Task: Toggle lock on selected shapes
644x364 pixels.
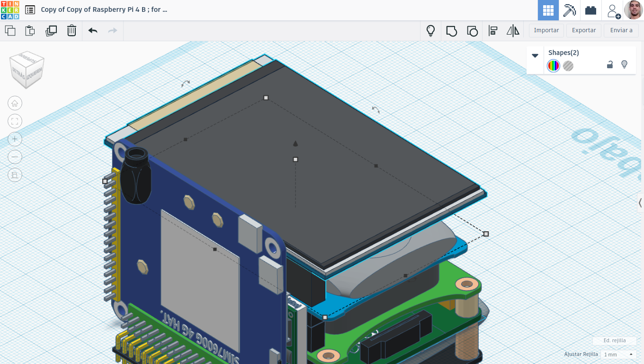Action: coord(610,65)
